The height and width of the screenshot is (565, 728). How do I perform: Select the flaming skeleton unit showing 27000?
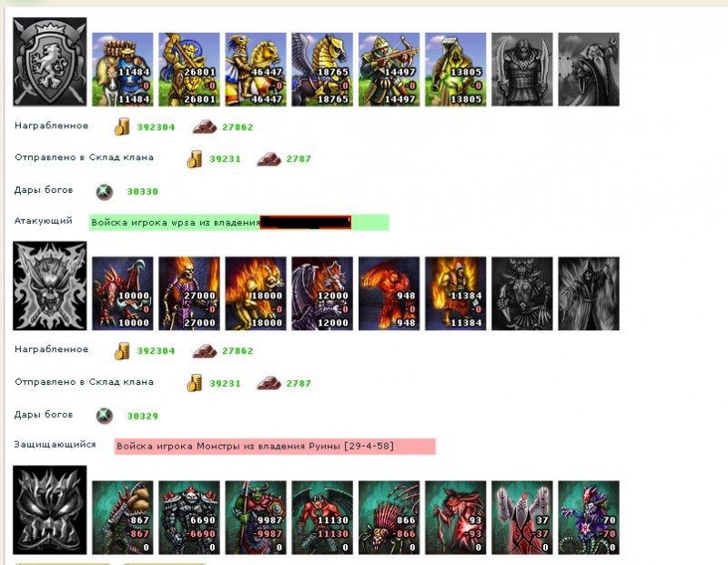tap(189, 293)
